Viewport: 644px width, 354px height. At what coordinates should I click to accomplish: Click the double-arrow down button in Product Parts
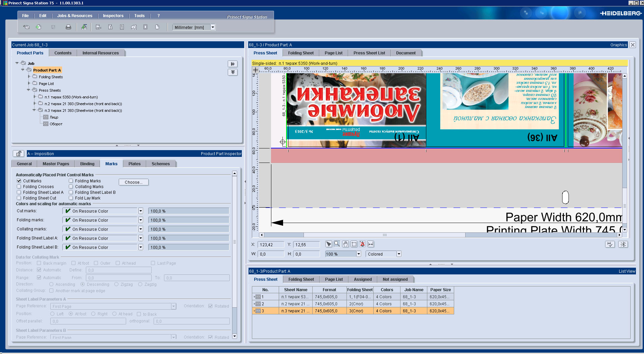pyautogui.click(x=232, y=72)
